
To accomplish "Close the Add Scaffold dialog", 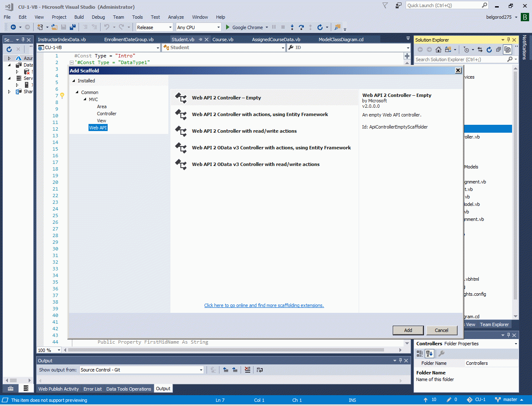I will (458, 71).
